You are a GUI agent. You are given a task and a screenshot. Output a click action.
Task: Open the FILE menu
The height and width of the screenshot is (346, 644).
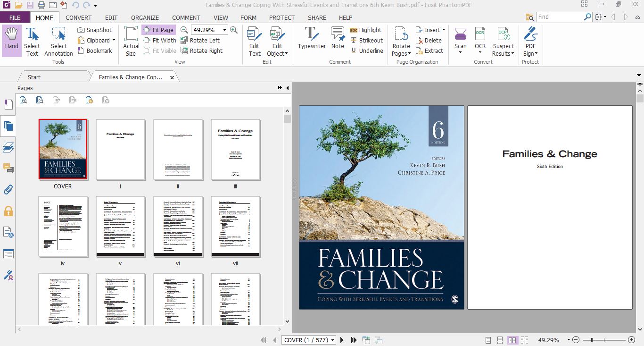coord(15,17)
